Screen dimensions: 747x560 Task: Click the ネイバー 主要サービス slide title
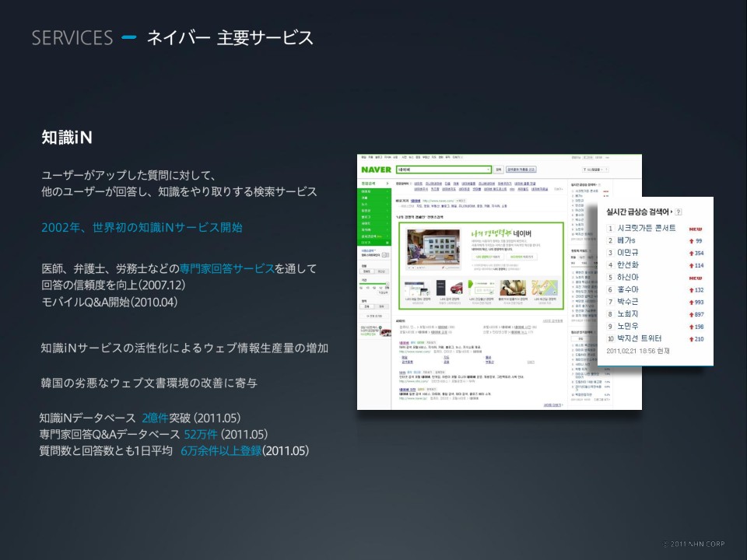coord(230,37)
